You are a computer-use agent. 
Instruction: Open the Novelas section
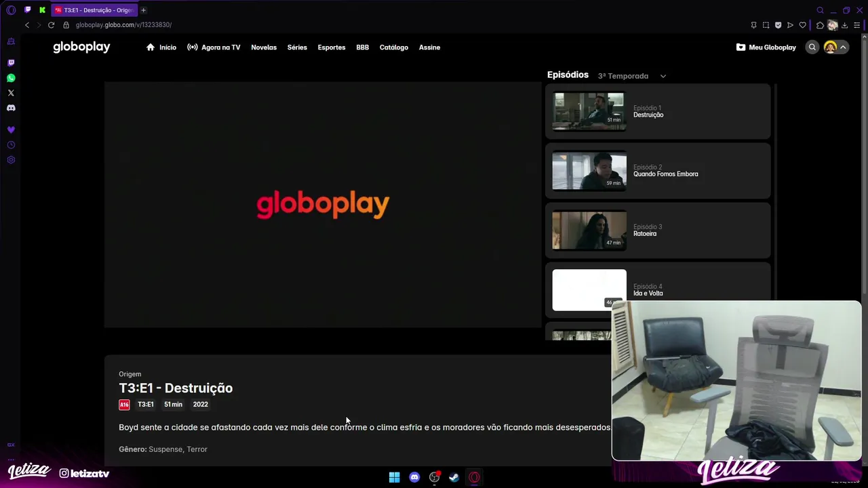pos(264,47)
